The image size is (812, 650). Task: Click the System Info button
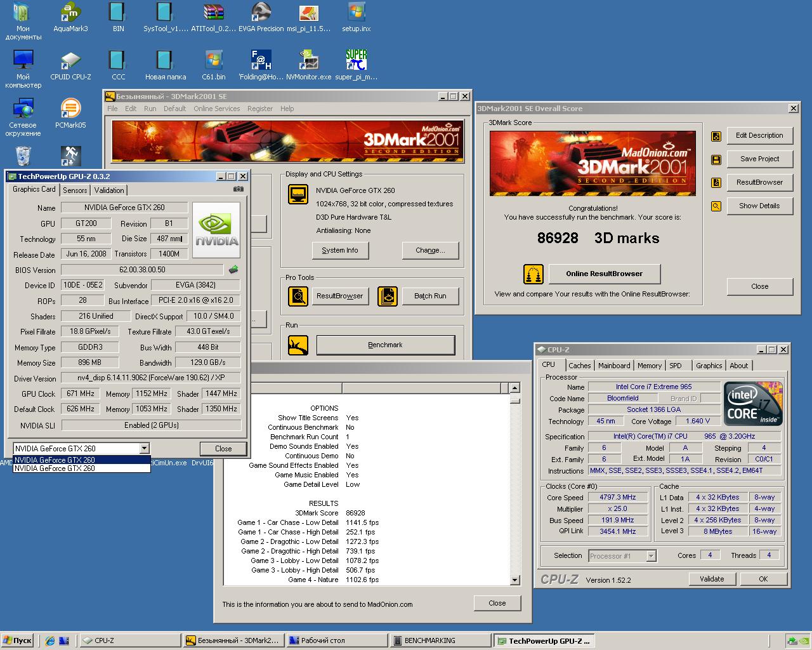click(339, 250)
